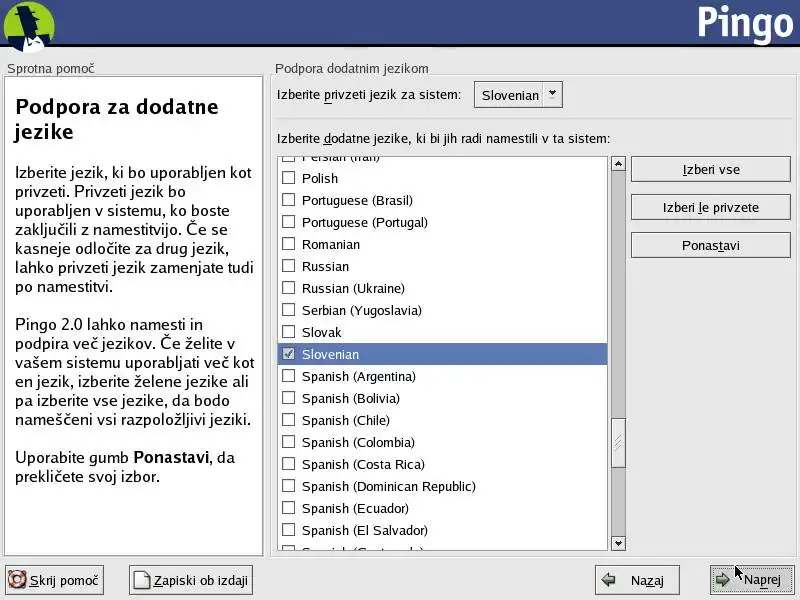800x600 pixels.
Task: Click the right arrow icon on Naprej
Action: click(x=722, y=580)
